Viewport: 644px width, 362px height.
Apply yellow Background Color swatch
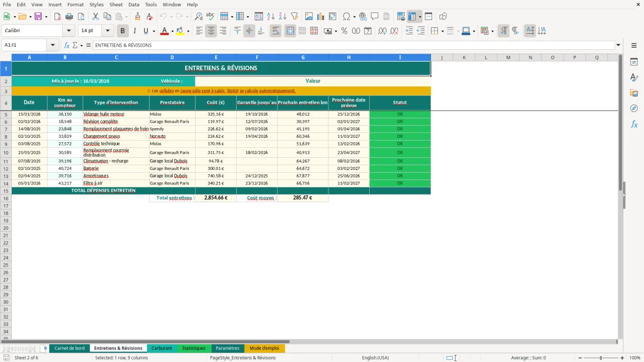[x=180, y=31]
